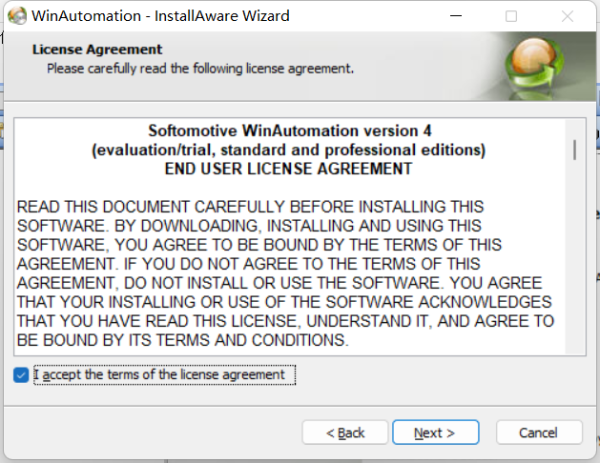Click the 'I accept the terms' label text
The image size is (600, 463).
point(159,375)
